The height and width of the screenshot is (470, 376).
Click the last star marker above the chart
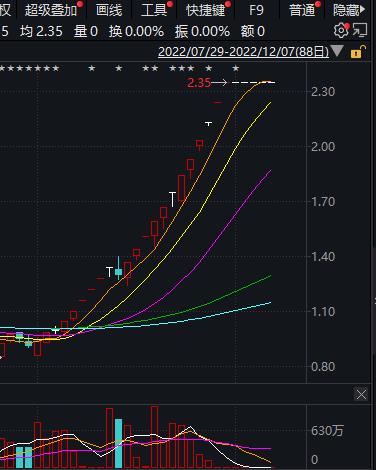236,69
